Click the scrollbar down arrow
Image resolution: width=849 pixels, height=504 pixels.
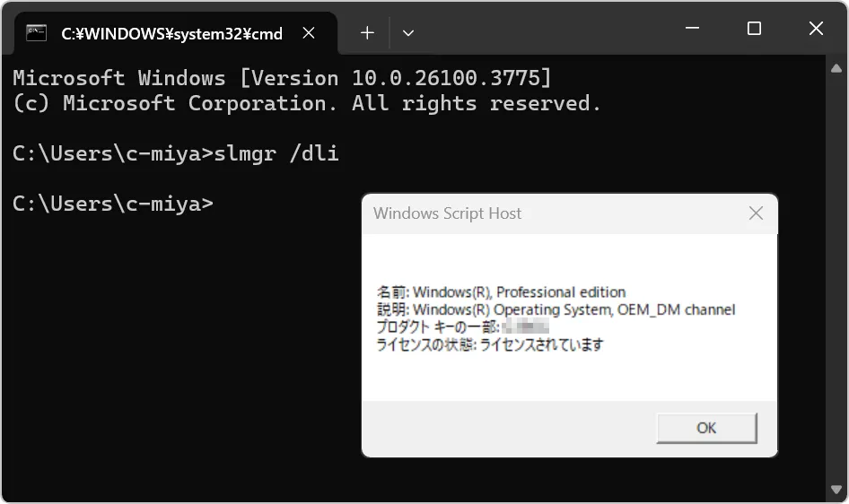tap(836, 490)
